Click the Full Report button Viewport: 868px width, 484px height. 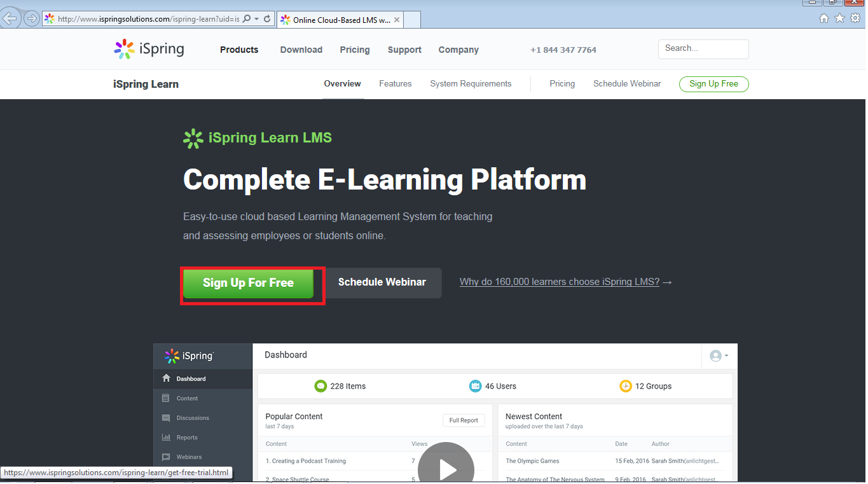[464, 420]
